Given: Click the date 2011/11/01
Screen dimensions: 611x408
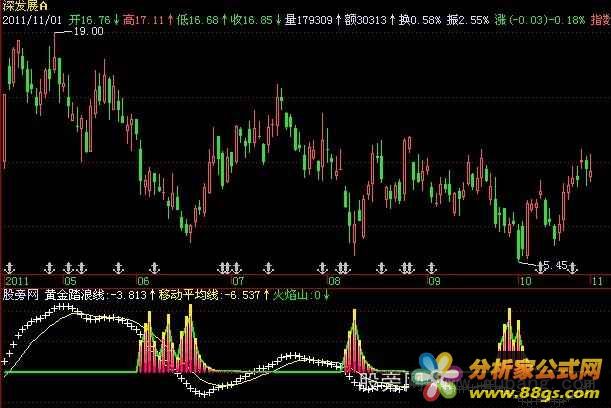Looking at the screenshot, I should click(32, 20).
